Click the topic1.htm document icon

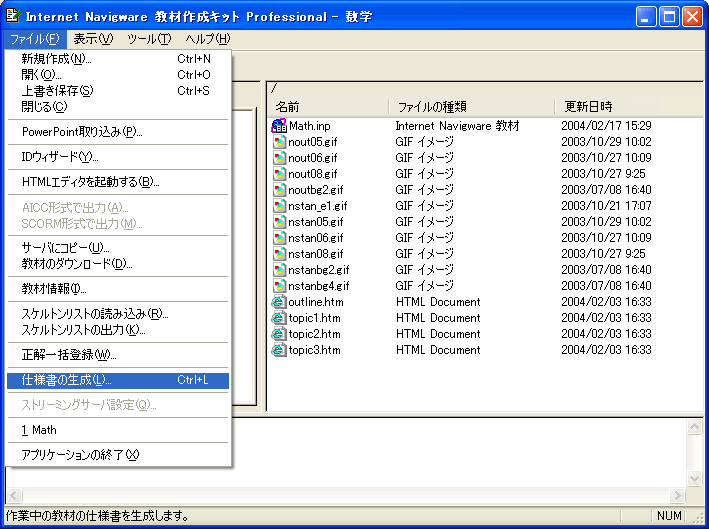[x=279, y=318]
